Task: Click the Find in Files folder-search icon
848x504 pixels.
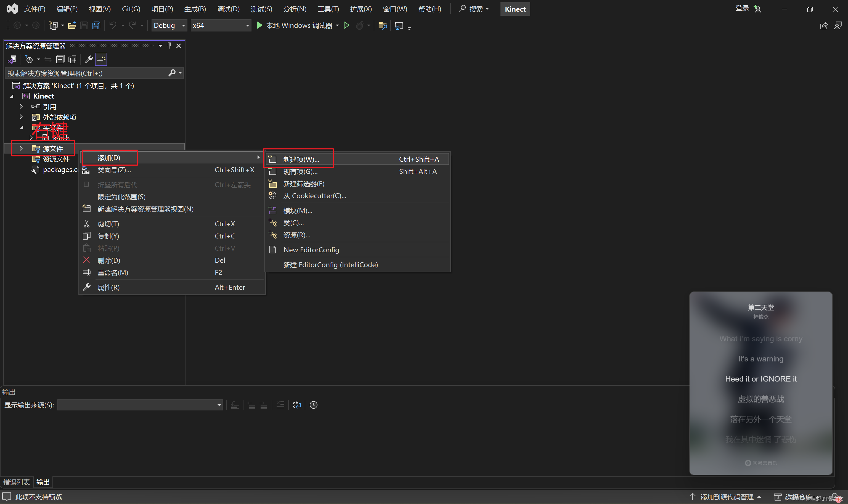Action: pos(382,25)
